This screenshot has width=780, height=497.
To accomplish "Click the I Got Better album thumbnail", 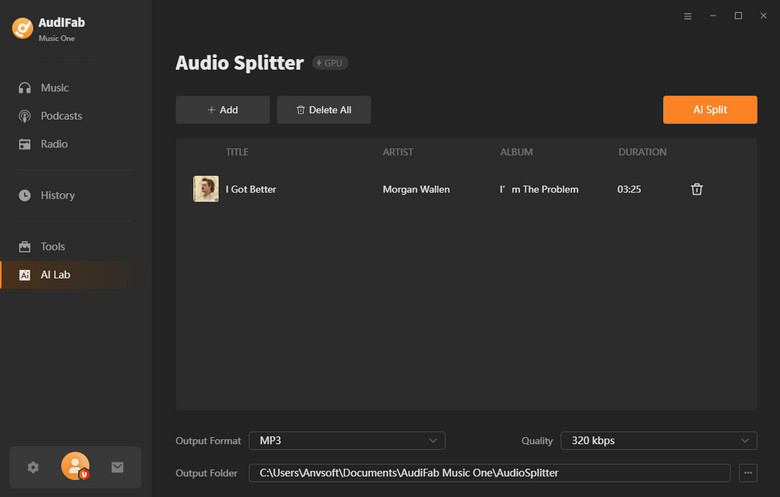I will (206, 189).
